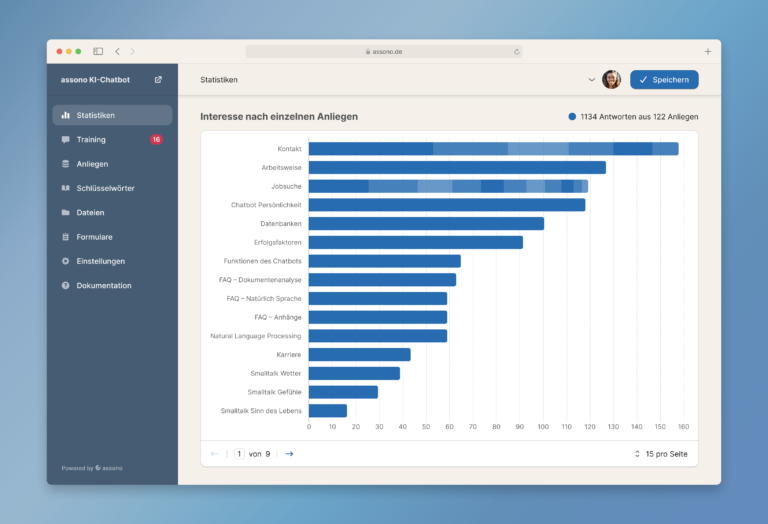Click the Training badge showing 16
Viewport: 768px width, 524px height.
pyautogui.click(x=156, y=140)
